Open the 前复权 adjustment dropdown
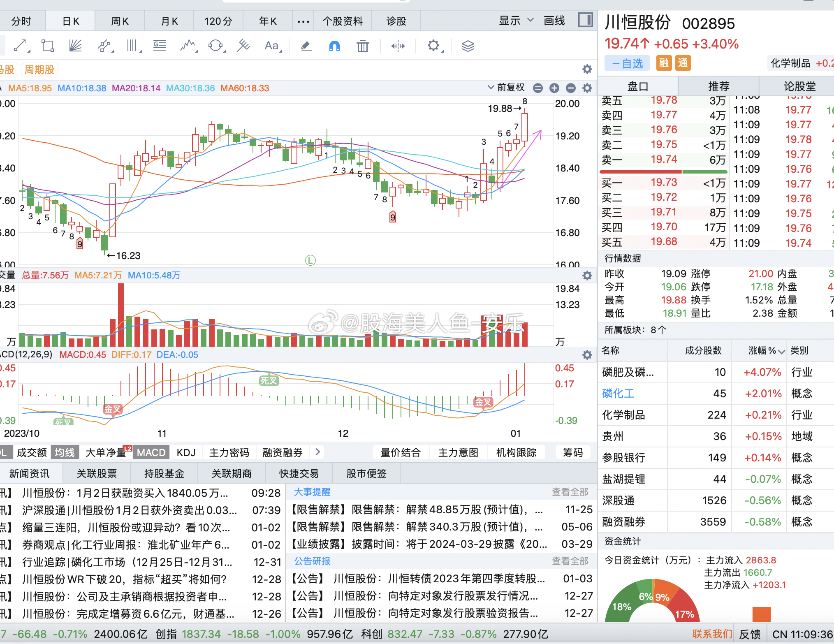Viewport: 834px width, 644px height. tap(506, 88)
